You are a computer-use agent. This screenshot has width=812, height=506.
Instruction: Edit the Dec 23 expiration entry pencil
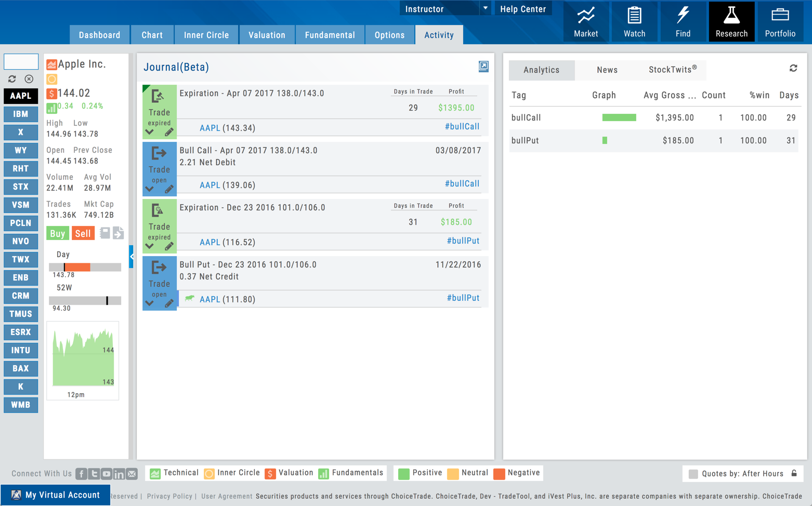(169, 246)
